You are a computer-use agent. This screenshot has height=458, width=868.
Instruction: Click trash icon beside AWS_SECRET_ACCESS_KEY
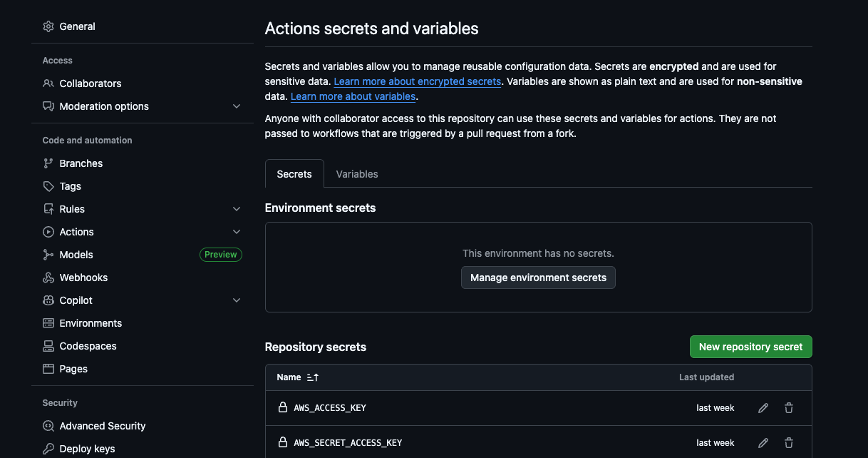pos(789,443)
